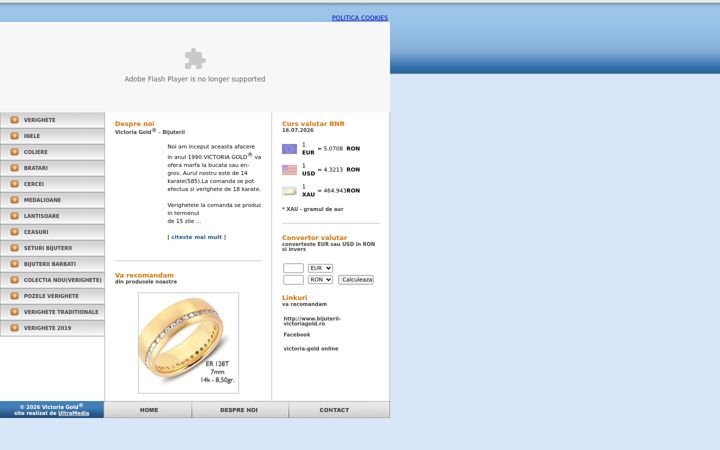Image resolution: width=720 pixels, height=450 pixels.
Task: Click the 'Va recomandam' heading above the ring
Action: [144, 275]
